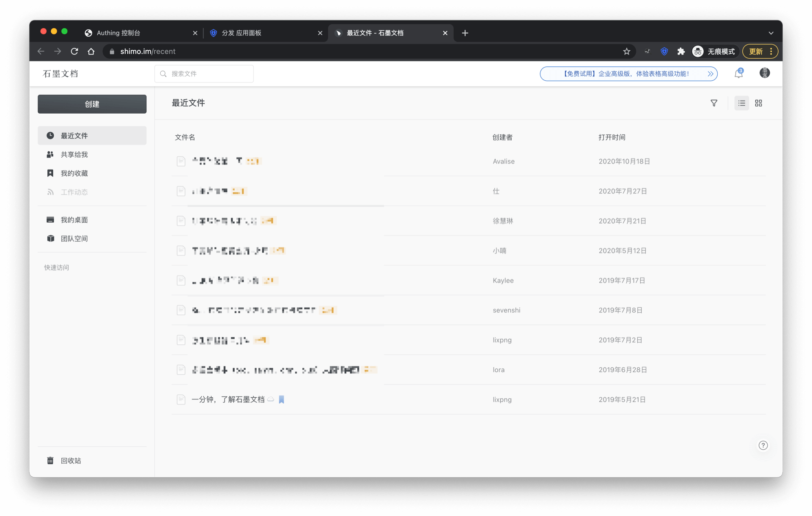Screen dimensions: 812x516
Task: Open 团队空间 team space
Action: coord(74,239)
